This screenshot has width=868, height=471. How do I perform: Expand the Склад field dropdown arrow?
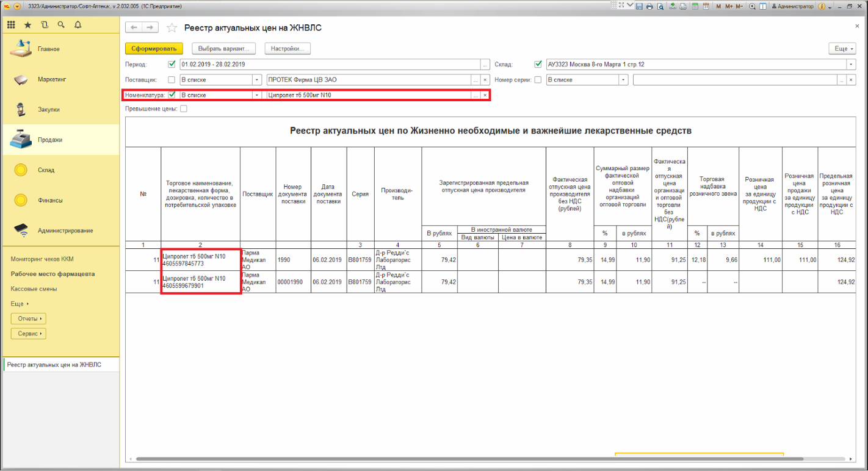pyautogui.click(x=850, y=65)
